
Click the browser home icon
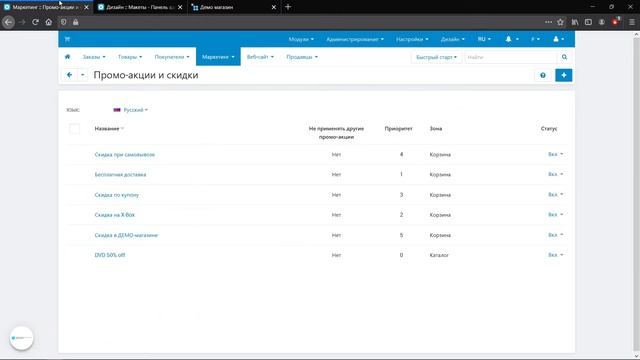click(x=49, y=22)
